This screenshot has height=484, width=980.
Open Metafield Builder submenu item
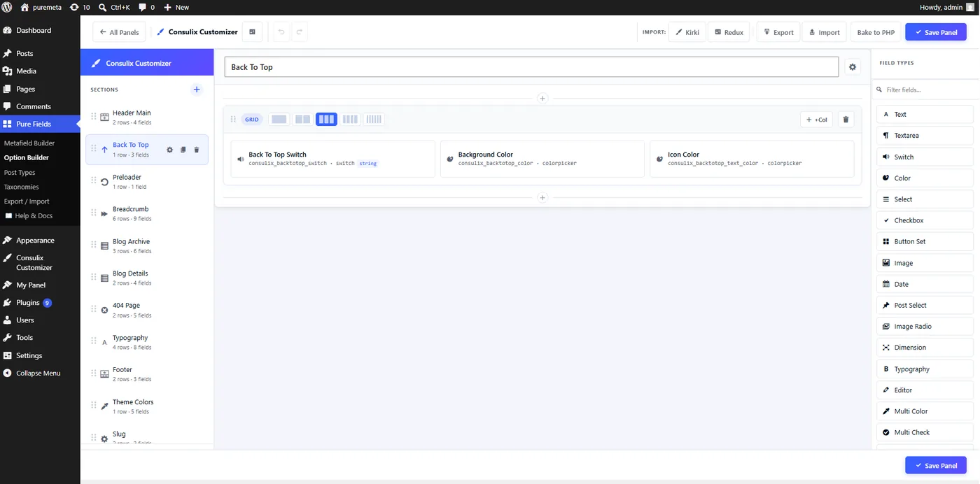[29, 143]
